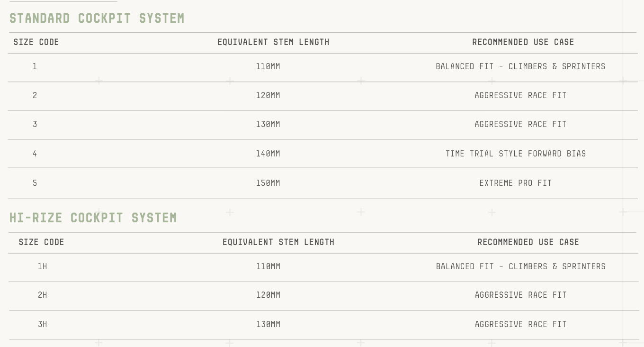Select size code 5 cell
The height and width of the screenshot is (347, 644).
pos(35,183)
